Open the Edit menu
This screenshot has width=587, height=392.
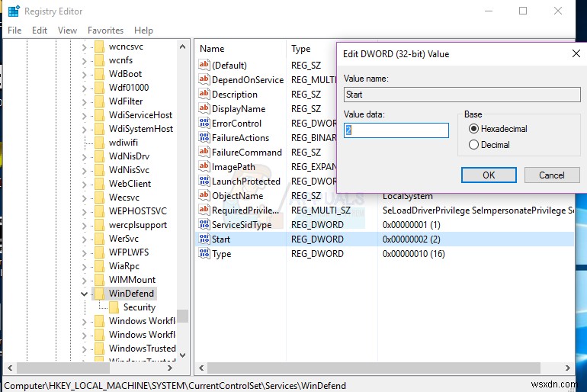pyautogui.click(x=40, y=31)
